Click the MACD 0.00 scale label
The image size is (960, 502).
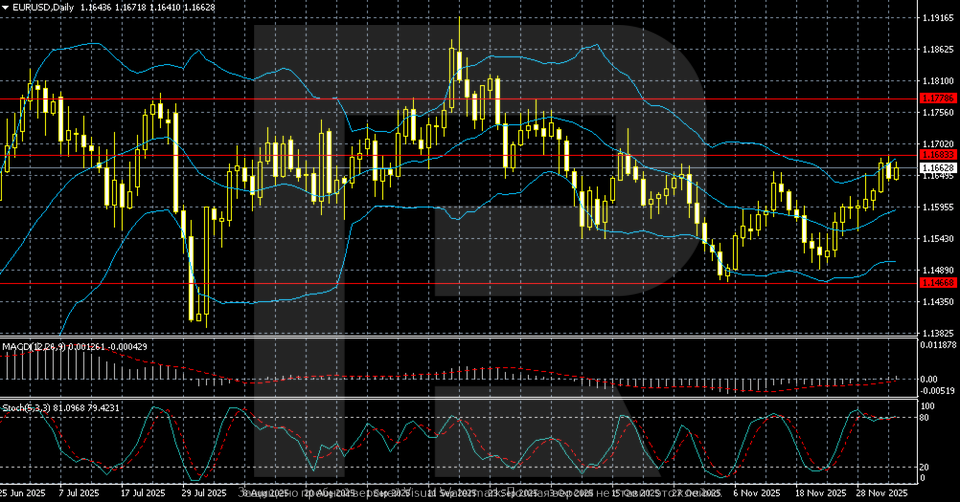tap(930, 379)
